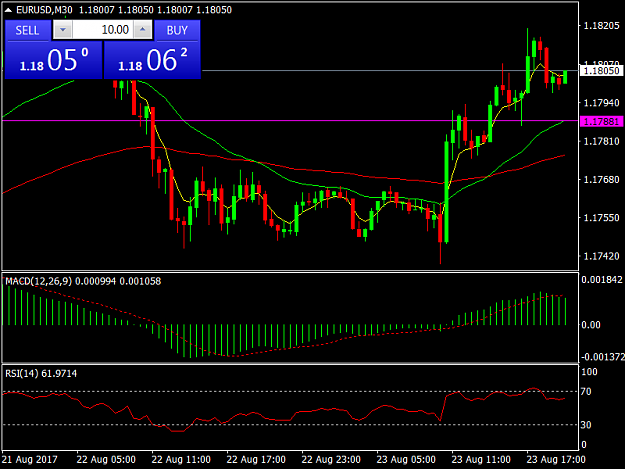Click the RSI 70 level label
Viewport: 625px width, 469px height.
click(x=586, y=392)
